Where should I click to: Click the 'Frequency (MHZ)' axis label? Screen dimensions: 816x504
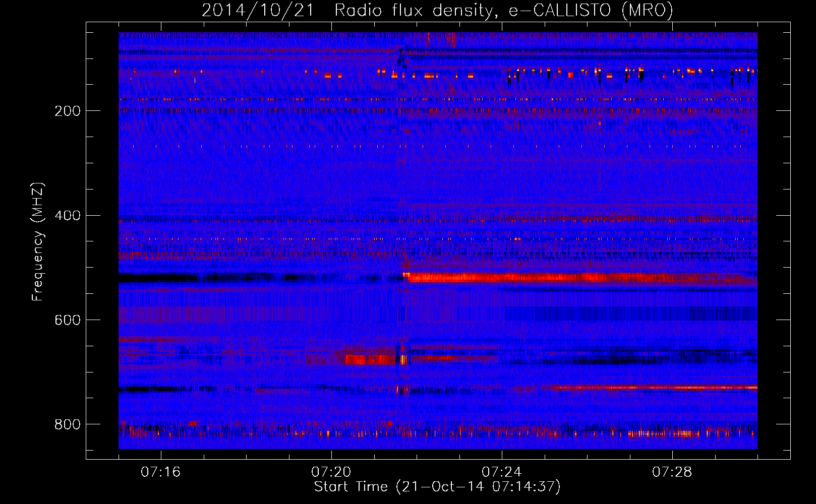click(38, 242)
